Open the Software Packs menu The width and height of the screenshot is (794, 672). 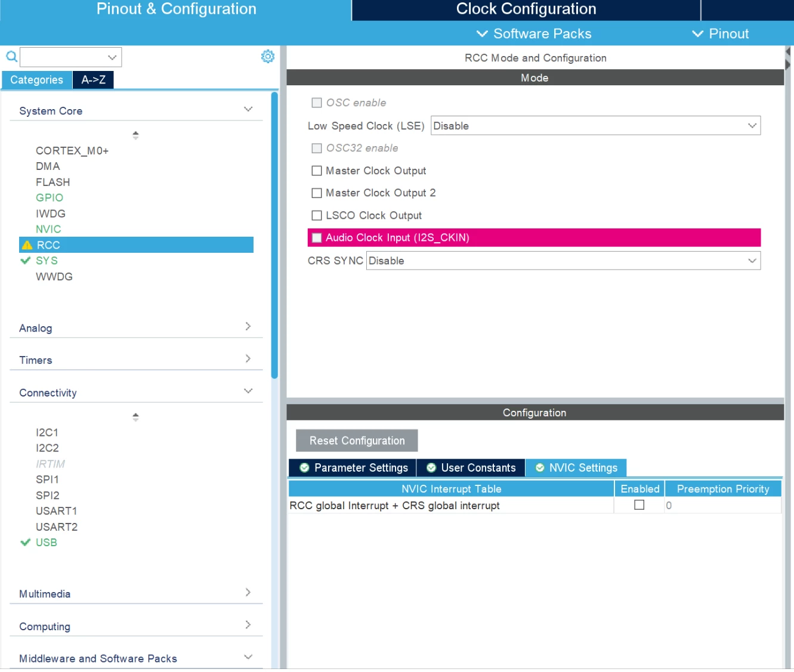tap(534, 34)
